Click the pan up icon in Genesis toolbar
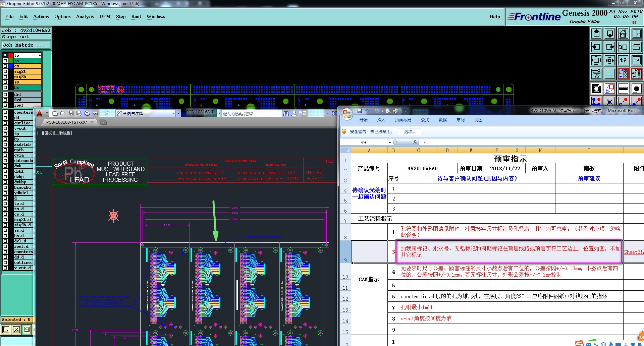Image resolution: width=644 pixels, height=346 pixels. 596,34
